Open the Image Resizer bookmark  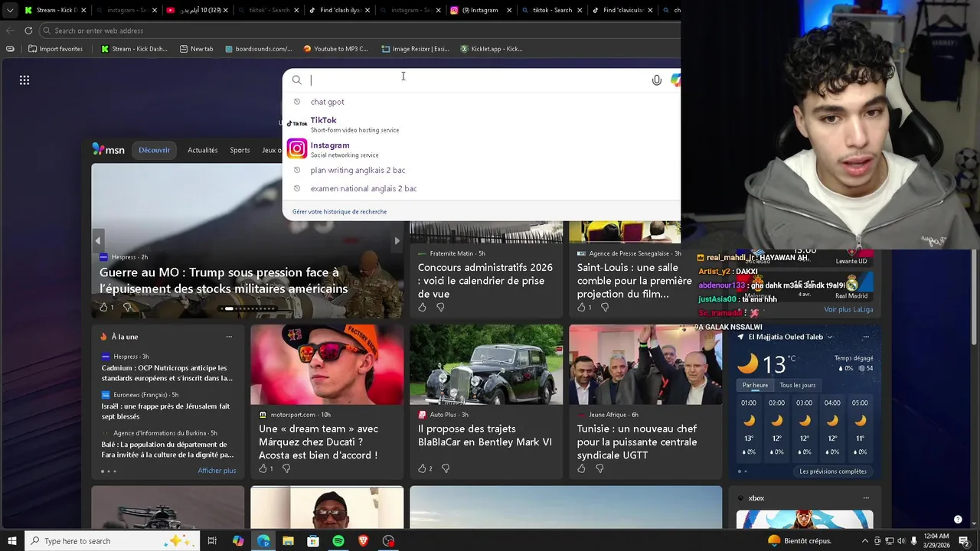click(x=415, y=49)
